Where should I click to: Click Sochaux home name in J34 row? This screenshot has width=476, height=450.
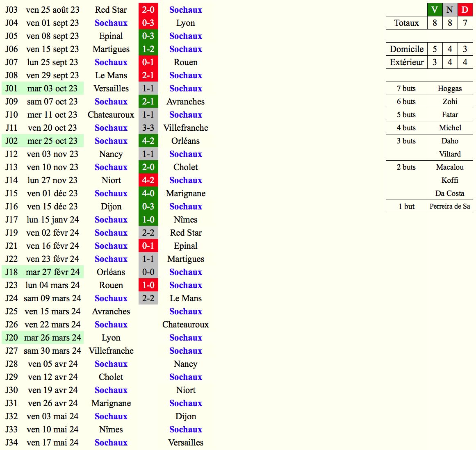pos(111,442)
